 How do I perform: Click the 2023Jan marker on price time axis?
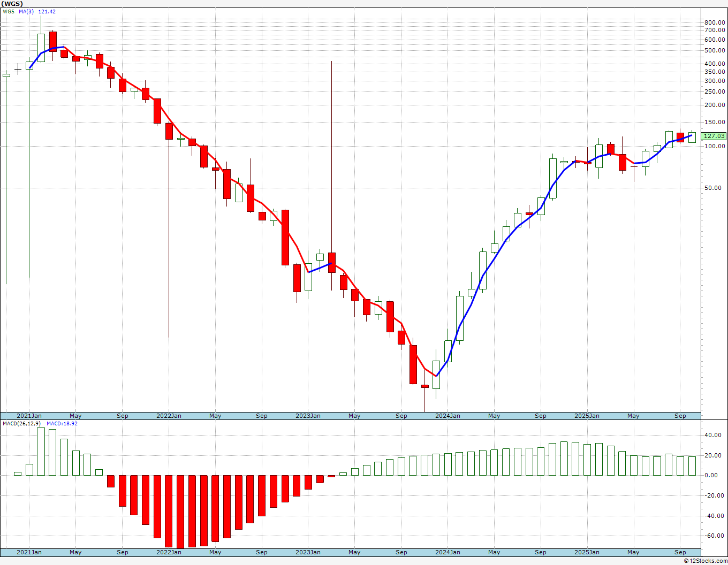(308, 416)
